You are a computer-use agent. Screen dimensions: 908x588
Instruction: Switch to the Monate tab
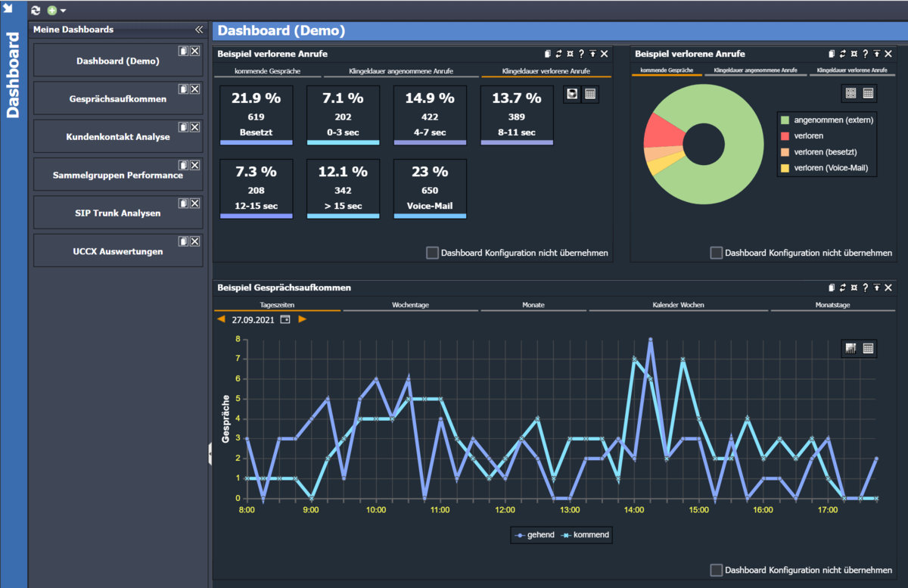pos(533,305)
